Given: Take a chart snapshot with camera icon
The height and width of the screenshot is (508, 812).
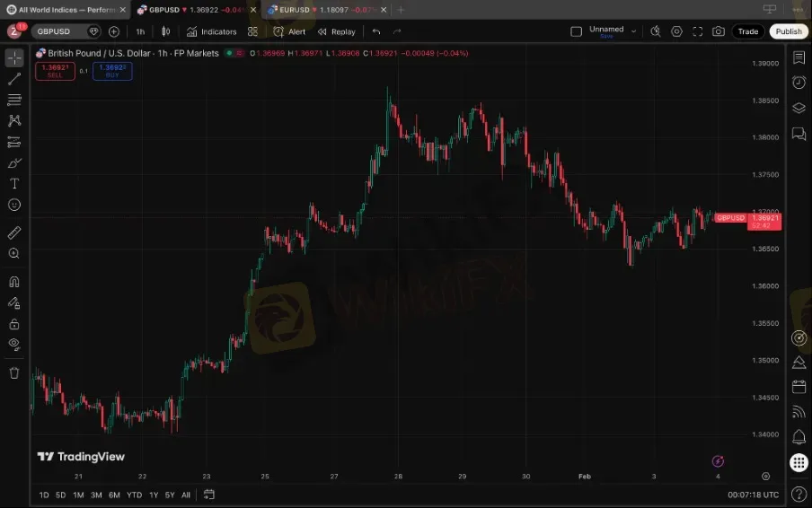Looking at the screenshot, I should (718, 31).
